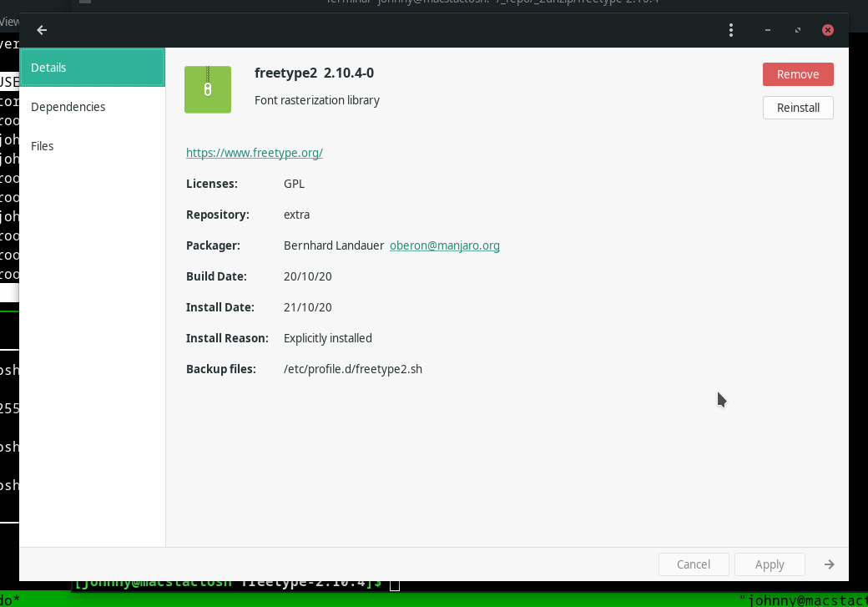Click the 'Font rasterization library' description

pyautogui.click(x=316, y=100)
